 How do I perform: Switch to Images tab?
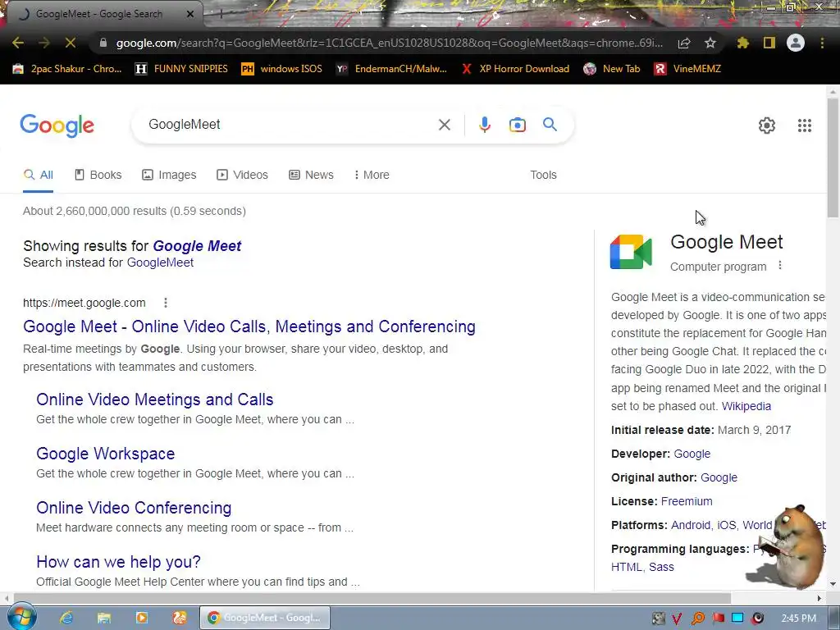(x=169, y=176)
